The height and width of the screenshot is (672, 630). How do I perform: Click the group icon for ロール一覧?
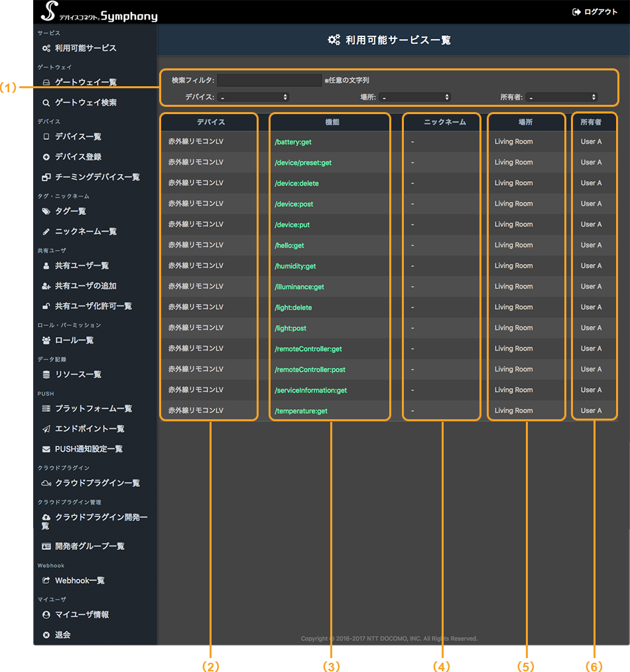tap(46, 340)
